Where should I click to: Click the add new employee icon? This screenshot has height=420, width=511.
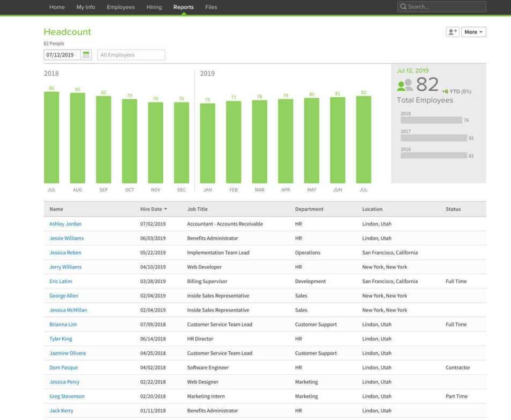point(452,32)
